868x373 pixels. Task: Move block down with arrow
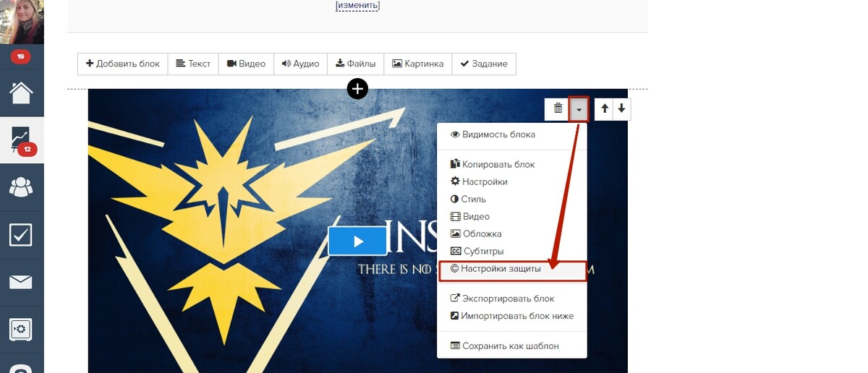coord(621,108)
